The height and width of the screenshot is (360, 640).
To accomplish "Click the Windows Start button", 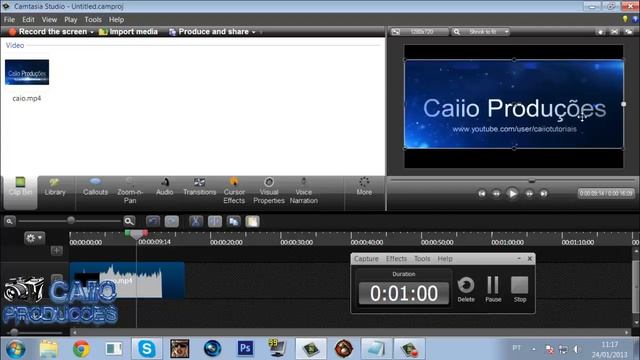I will (15, 349).
